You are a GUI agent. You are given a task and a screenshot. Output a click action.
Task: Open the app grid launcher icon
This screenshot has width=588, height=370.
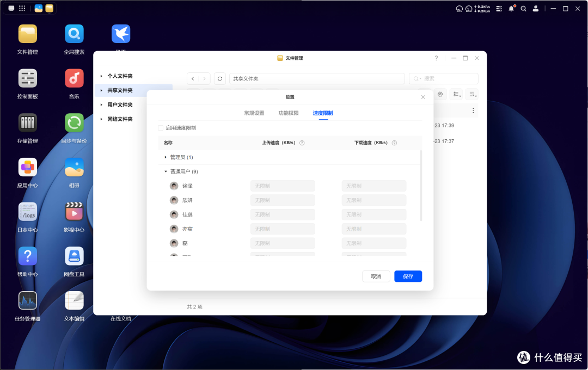[22, 8]
